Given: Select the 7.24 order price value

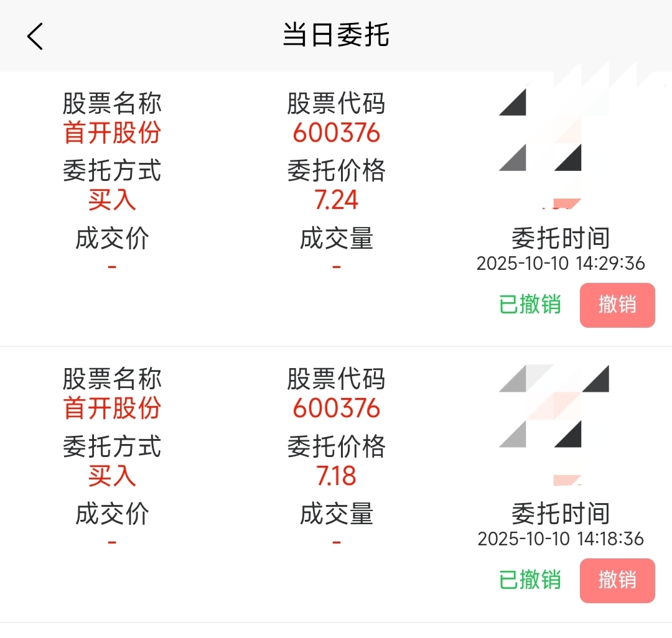Looking at the screenshot, I should (x=337, y=200).
